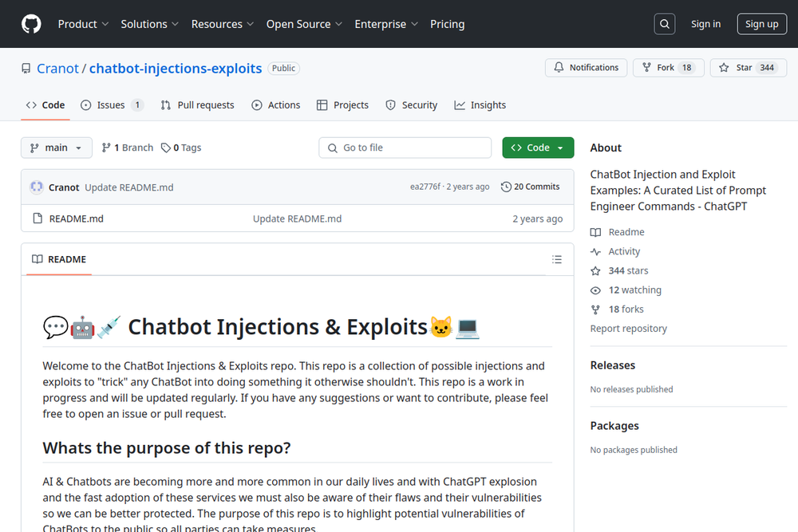Open the README outline list icon
The image size is (798, 532).
point(557,259)
